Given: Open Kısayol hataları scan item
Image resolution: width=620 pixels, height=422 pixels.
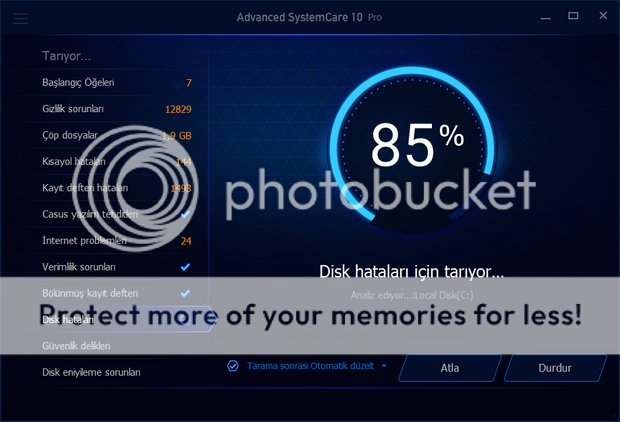Looking at the screenshot, I should pyautogui.click(x=117, y=162).
